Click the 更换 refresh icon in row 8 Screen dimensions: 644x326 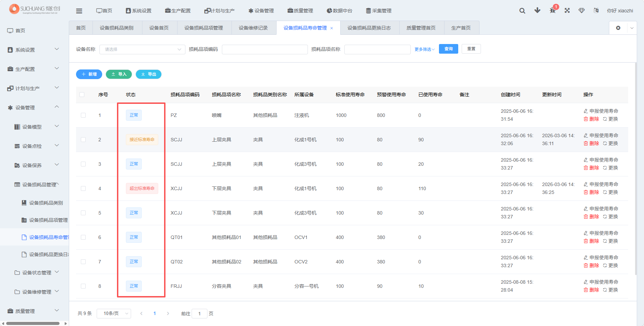click(605, 290)
